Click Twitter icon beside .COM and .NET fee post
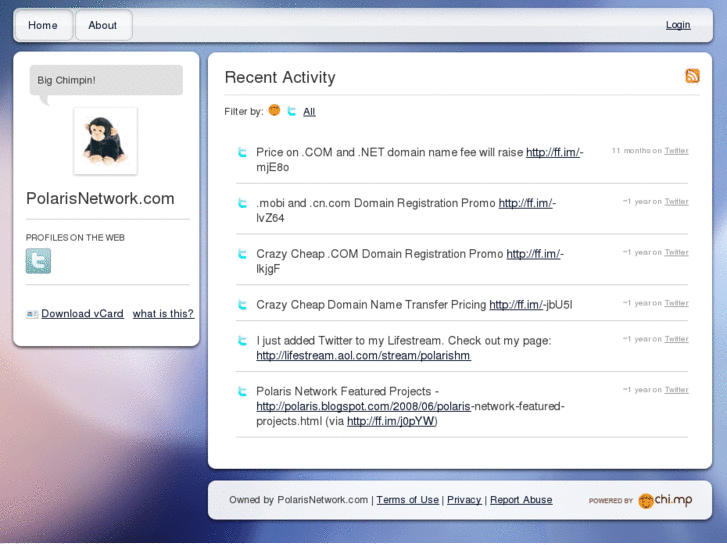Screen dimensions: 727x545 [242, 152]
